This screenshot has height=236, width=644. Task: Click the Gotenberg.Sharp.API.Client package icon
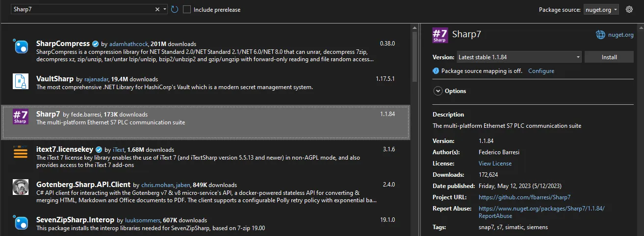pos(21,188)
